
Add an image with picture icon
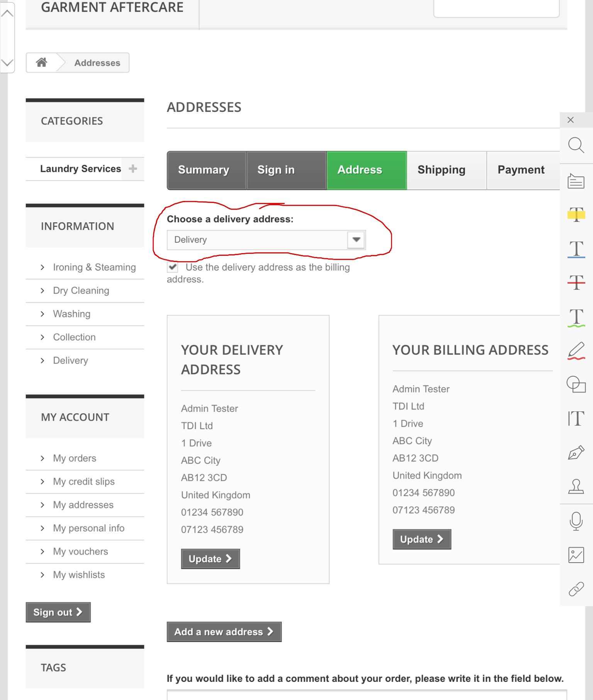coord(576,555)
